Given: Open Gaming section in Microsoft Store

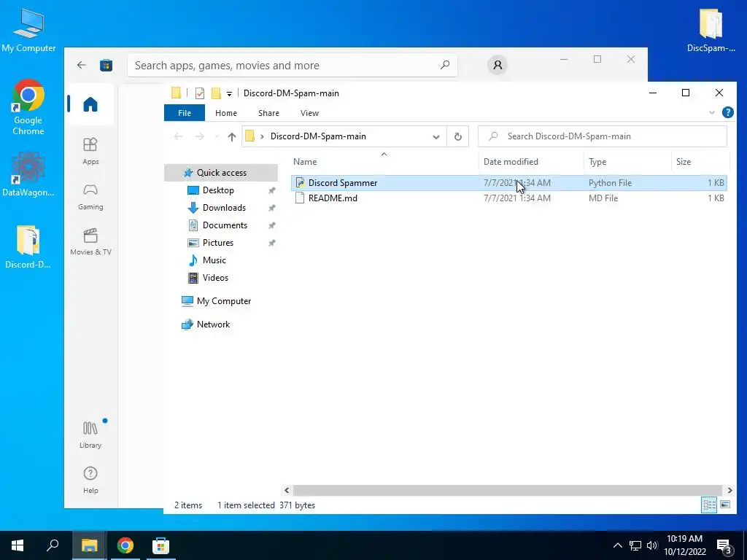Looking at the screenshot, I should [x=90, y=197].
